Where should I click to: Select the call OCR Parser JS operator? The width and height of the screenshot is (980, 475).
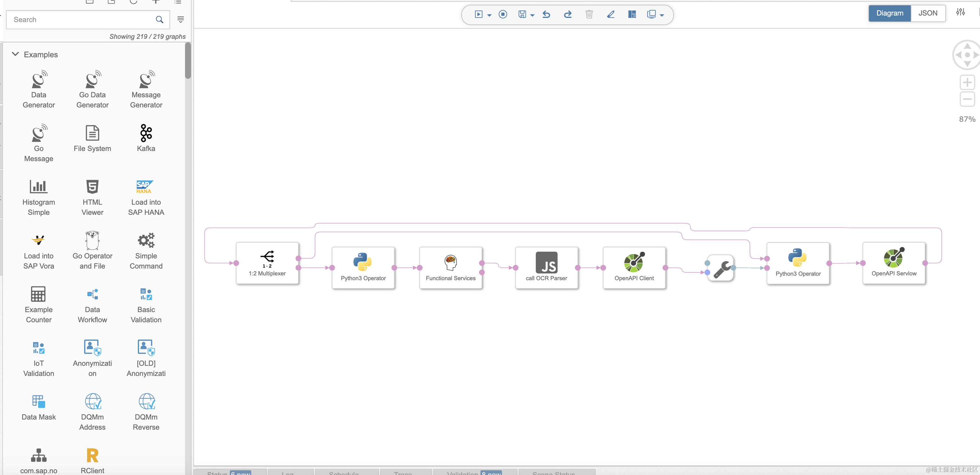tap(546, 267)
